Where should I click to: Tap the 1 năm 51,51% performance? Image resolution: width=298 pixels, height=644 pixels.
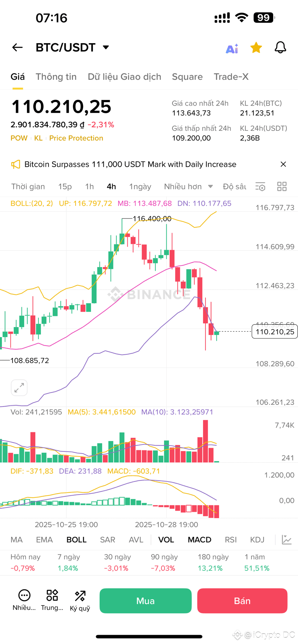[257, 562]
